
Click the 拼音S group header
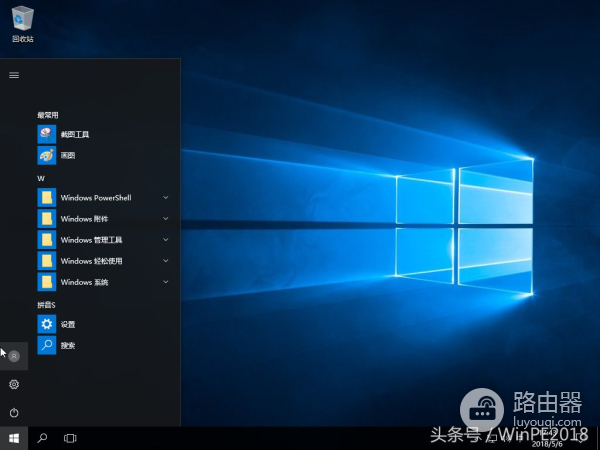(46, 305)
